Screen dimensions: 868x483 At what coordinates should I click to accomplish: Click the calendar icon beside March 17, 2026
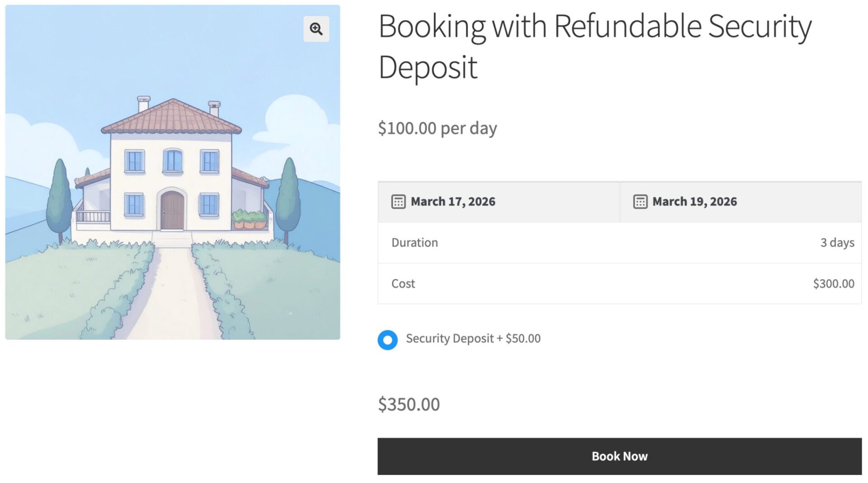(398, 202)
